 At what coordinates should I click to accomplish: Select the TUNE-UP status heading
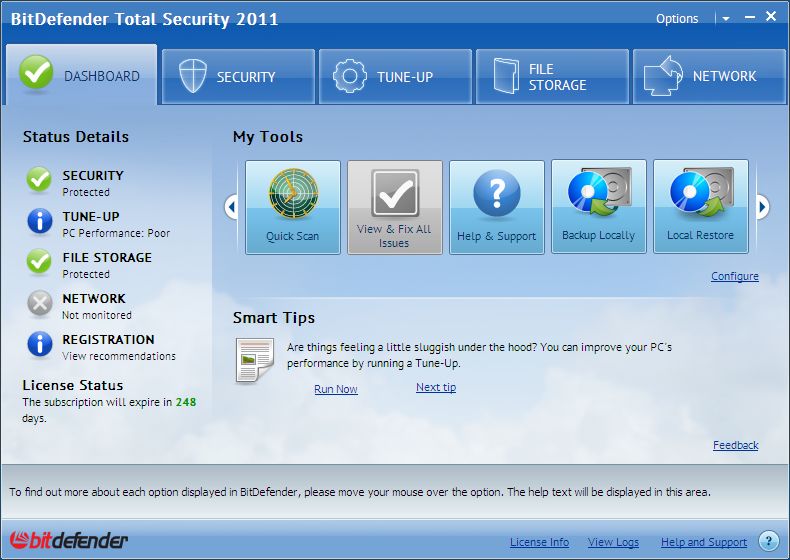point(91,217)
